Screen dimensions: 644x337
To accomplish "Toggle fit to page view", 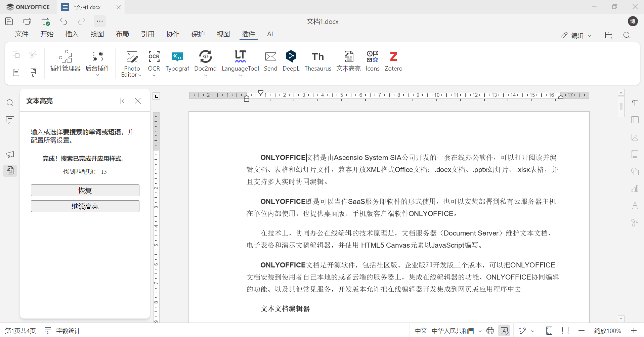I will point(549,331).
